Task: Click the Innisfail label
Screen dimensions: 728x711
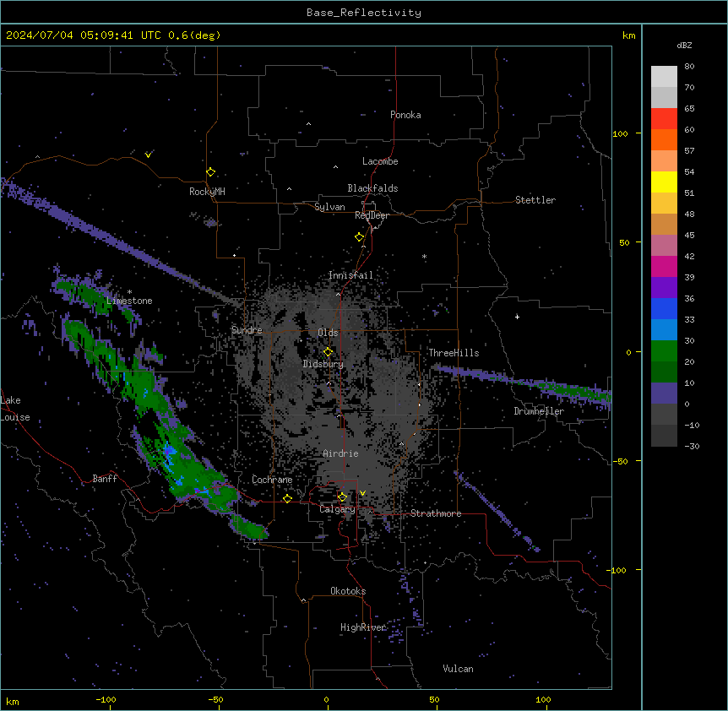Action: pyautogui.click(x=350, y=275)
